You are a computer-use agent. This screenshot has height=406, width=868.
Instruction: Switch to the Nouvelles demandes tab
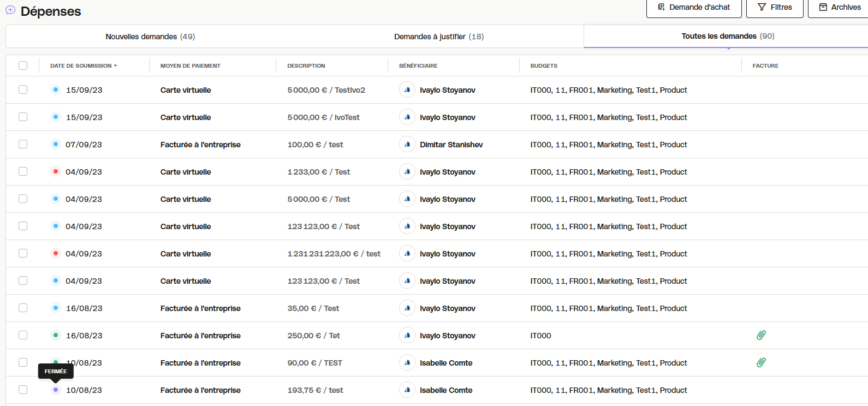point(150,37)
